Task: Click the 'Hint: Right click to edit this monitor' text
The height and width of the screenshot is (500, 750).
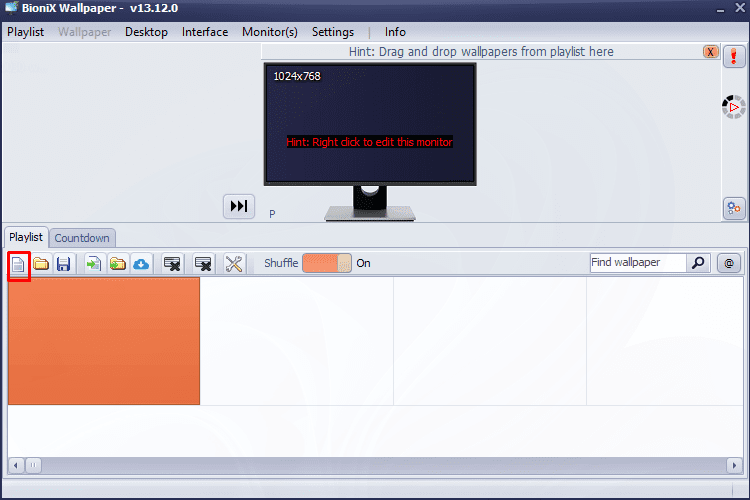Action: tap(369, 142)
